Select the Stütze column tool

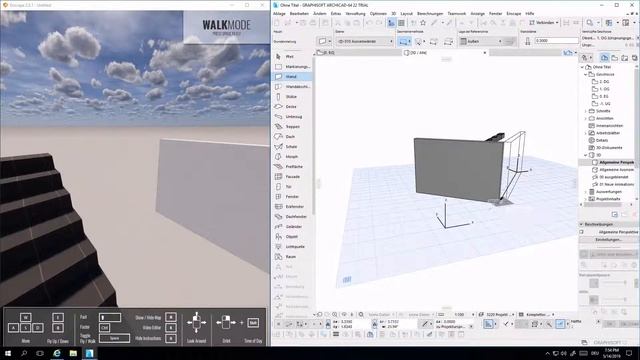point(292,97)
